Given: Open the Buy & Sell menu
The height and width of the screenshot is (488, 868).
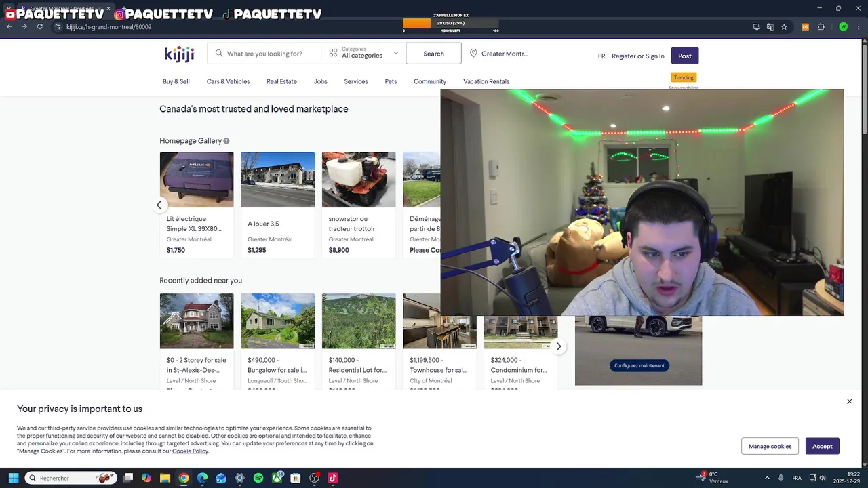Looking at the screenshot, I should [x=176, y=81].
